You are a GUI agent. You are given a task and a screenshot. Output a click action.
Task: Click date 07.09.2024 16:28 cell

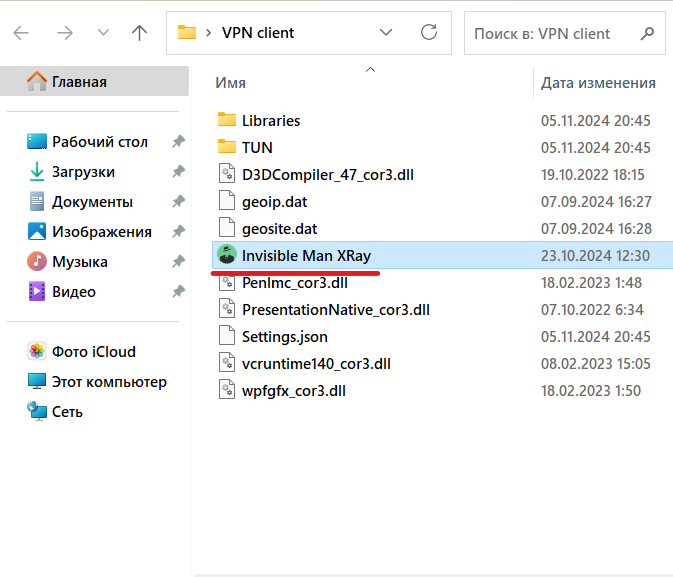pyautogui.click(x=596, y=229)
